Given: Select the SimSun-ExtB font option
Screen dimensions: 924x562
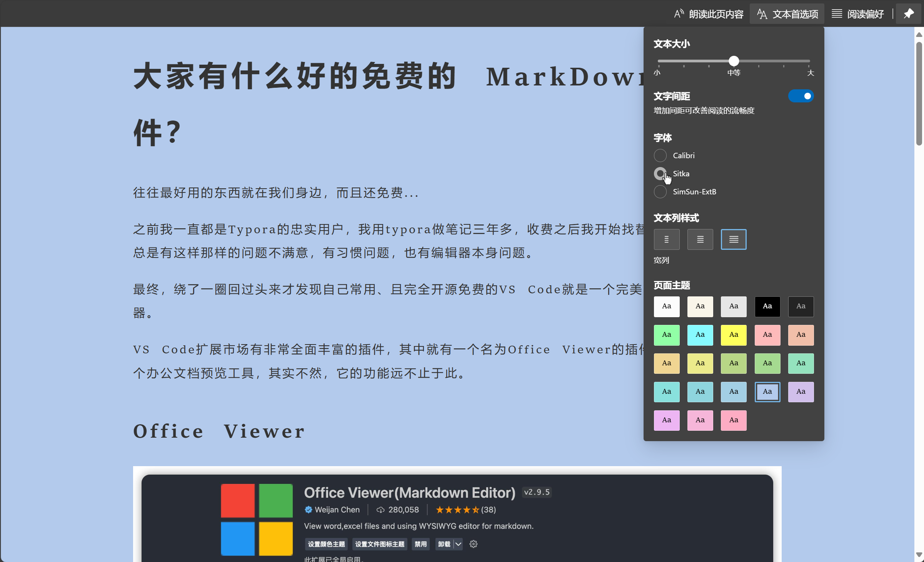Looking at the screenshot, I should (x=660, y=192).
